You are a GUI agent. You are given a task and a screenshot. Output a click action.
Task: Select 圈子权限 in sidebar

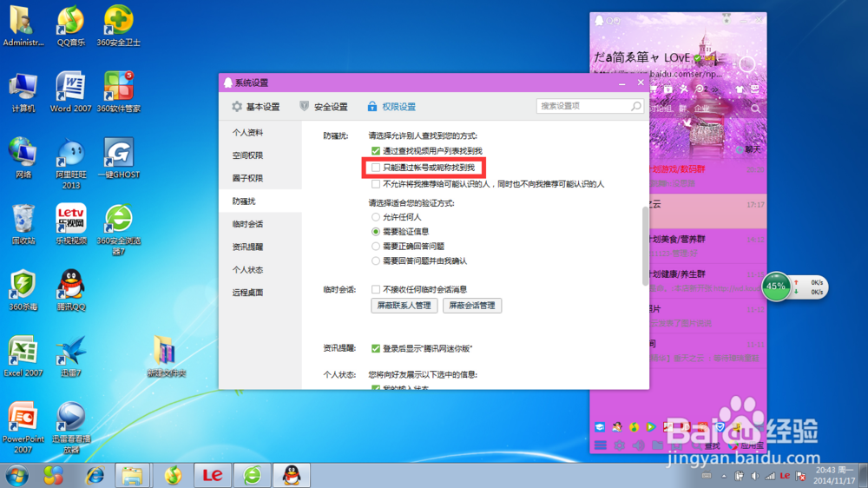[260, 178]
